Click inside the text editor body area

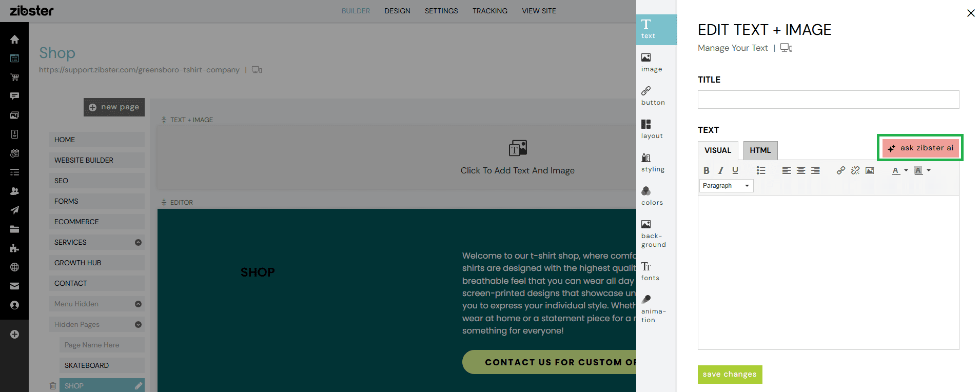tap(828, 272)
